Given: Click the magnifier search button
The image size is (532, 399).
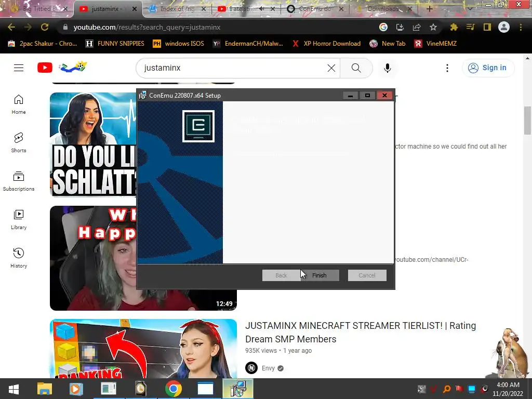Looking at the screenshot, I should coord(356,68).
